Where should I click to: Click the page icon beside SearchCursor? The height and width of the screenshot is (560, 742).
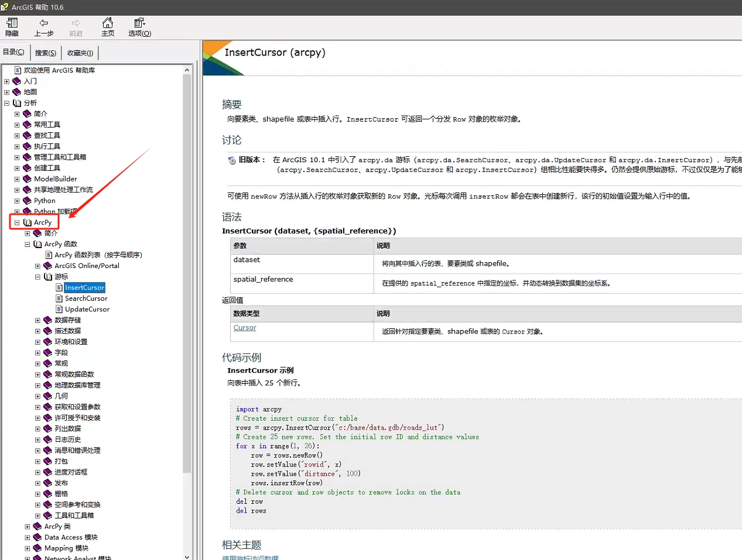[59, 298]
